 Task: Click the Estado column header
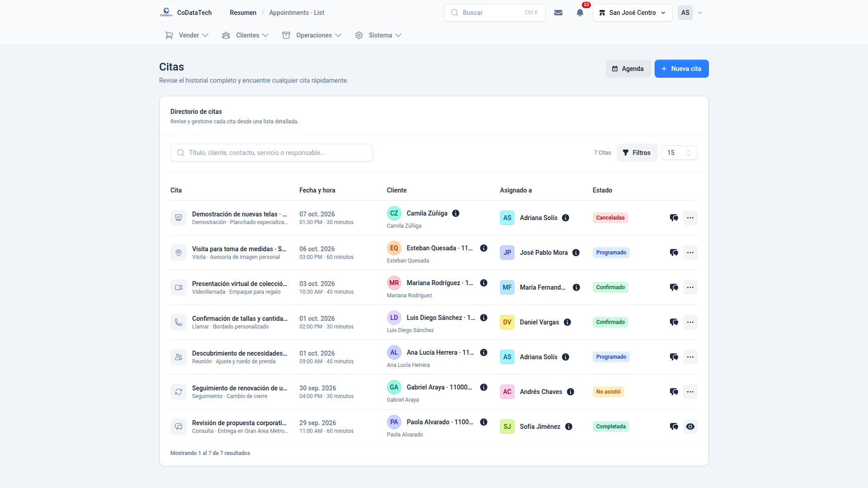click(602, 190)
